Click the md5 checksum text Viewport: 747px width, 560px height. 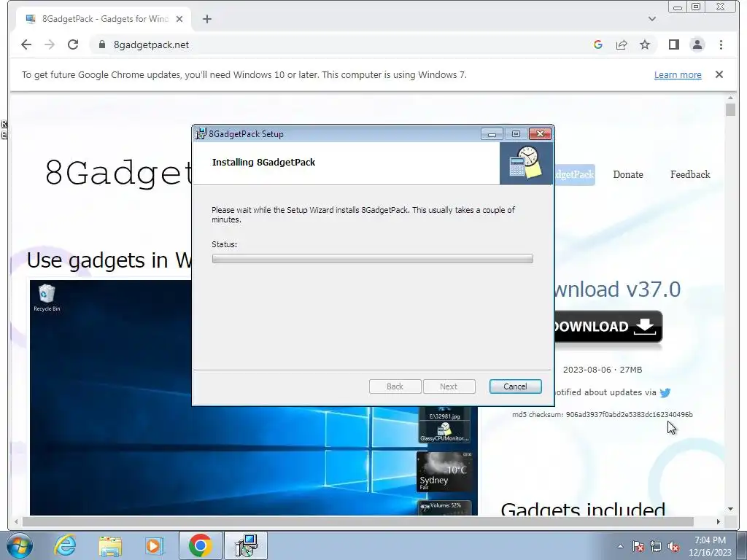(602, 415)
